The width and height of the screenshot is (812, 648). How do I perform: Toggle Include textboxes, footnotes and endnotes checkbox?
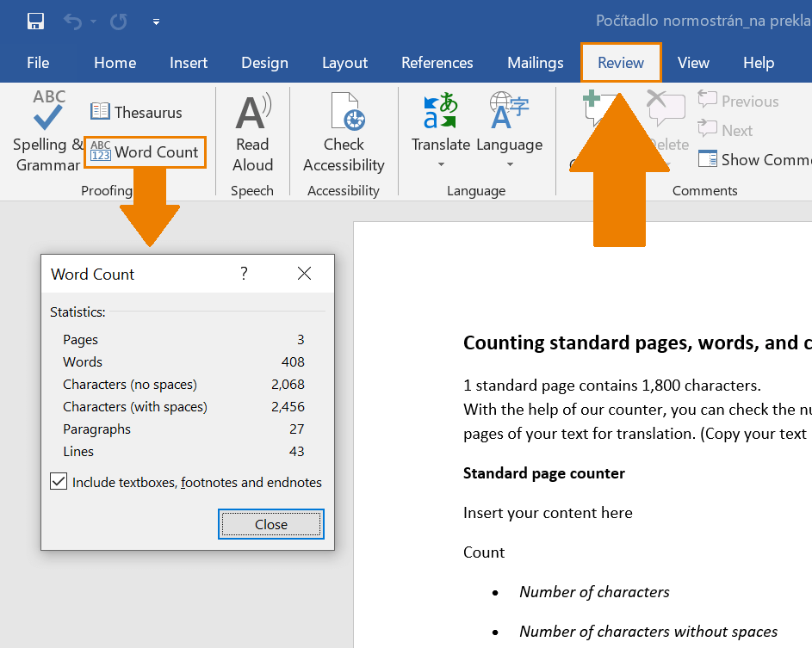(59, 482)
